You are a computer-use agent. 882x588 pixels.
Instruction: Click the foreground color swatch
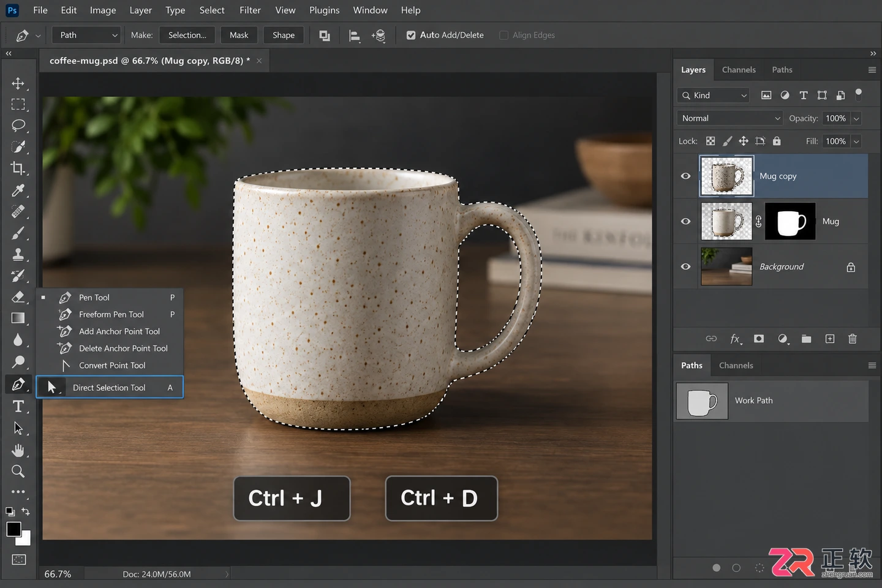tap(13, 529)
